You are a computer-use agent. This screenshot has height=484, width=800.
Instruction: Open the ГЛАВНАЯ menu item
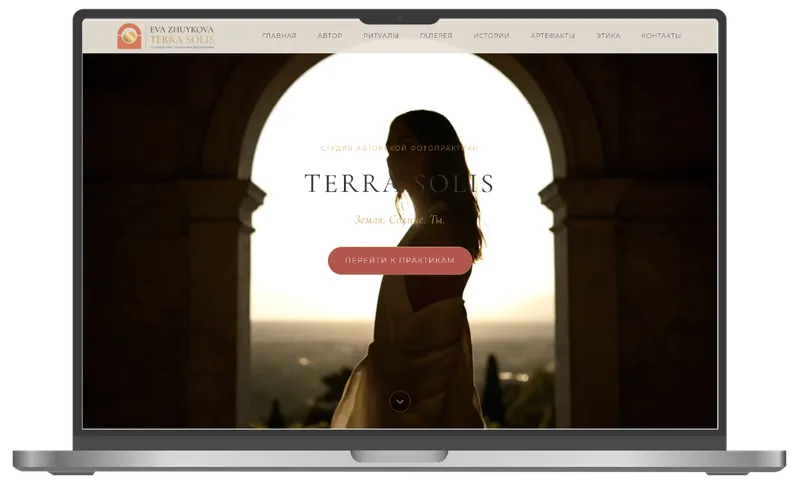click(279, 36)
